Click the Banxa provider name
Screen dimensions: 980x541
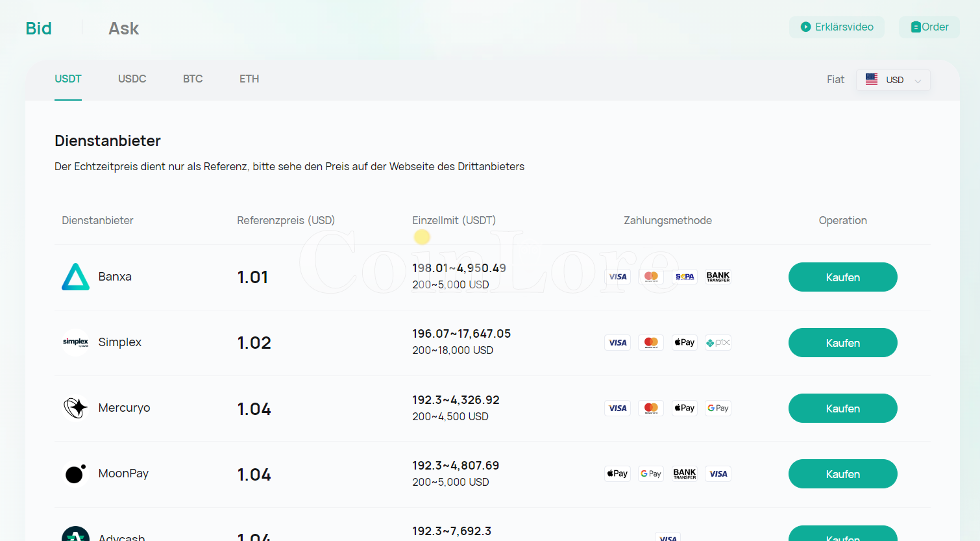(115, 277)
